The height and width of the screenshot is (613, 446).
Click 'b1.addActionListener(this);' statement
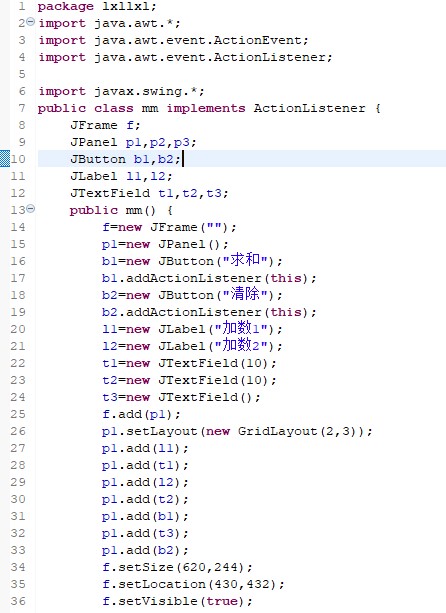point(209,278)
